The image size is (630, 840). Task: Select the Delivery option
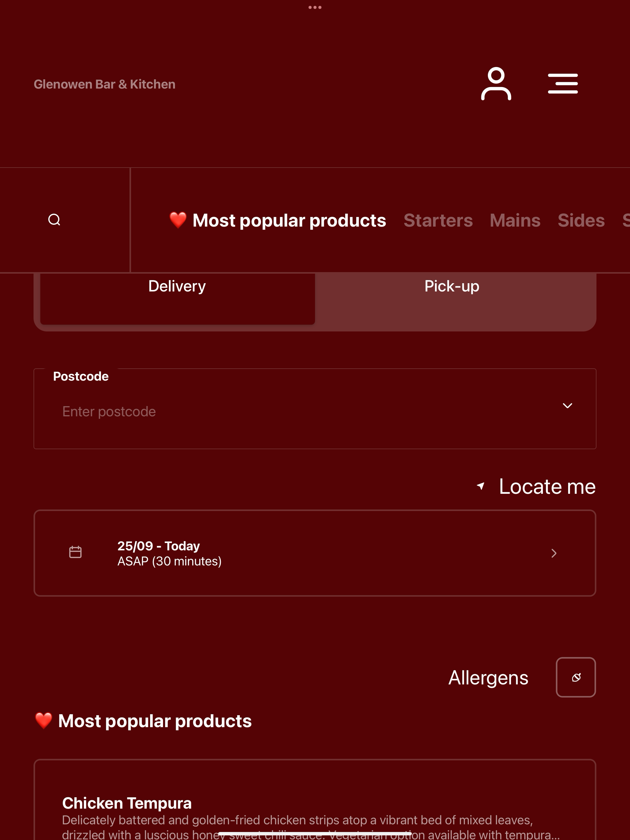click(177, 299)
